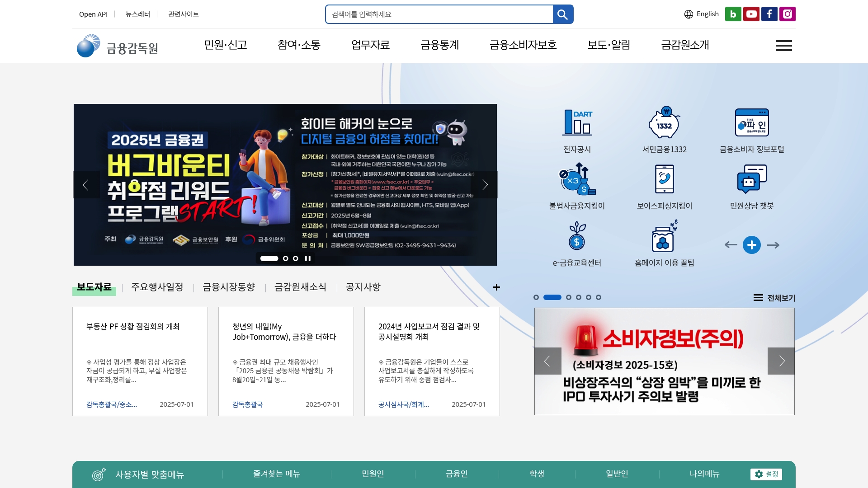
Task: Open the 관련사이트 link
Action: click(184, 14)
